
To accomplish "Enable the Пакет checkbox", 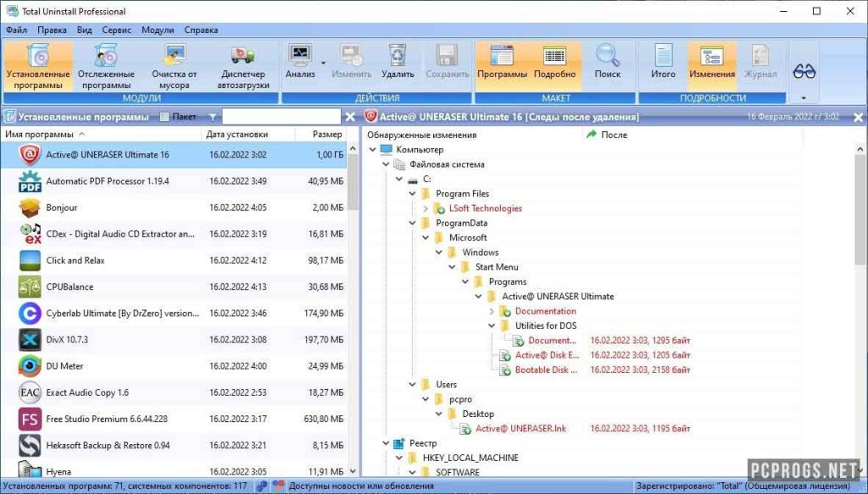I will pyautogui.click(x=164, y=117).
